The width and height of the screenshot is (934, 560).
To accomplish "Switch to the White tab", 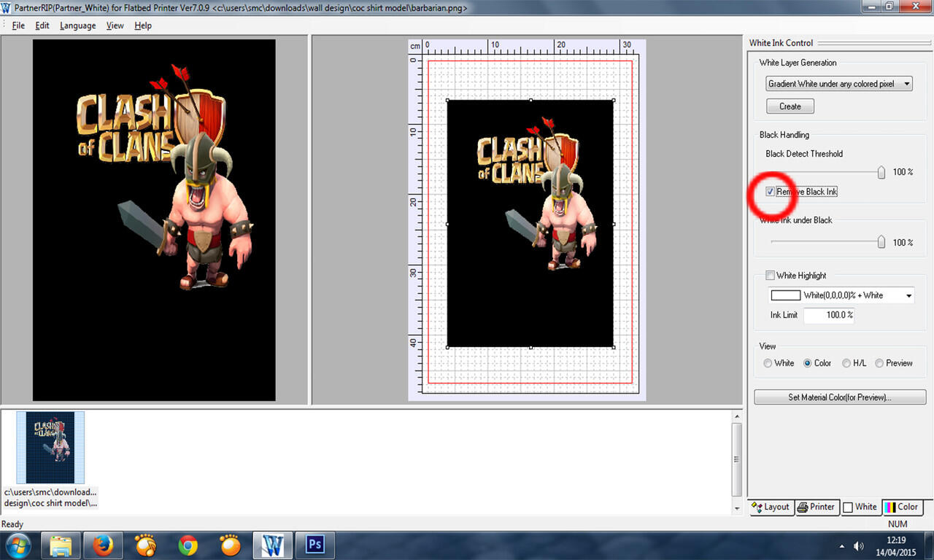I will point(860,507).
